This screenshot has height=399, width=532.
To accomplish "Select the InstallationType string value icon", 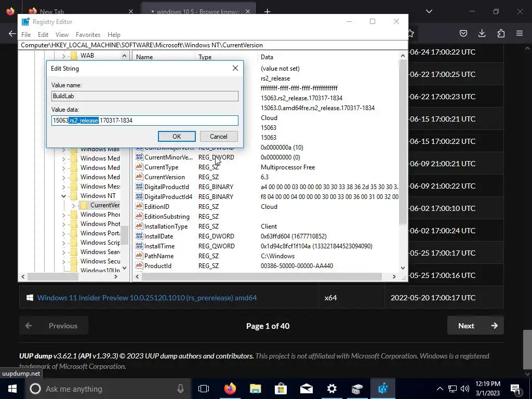I will tap(139, 226).
